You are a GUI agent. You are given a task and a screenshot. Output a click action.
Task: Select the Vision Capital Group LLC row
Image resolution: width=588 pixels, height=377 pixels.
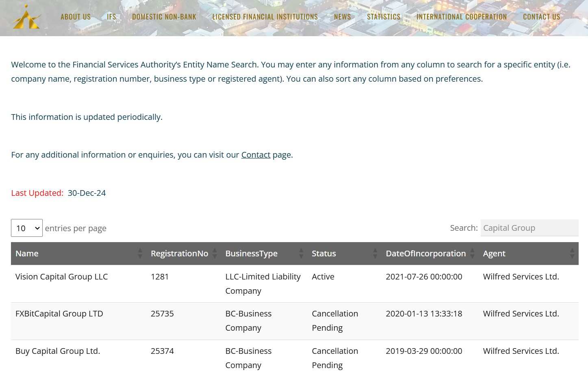pos(62,277)
